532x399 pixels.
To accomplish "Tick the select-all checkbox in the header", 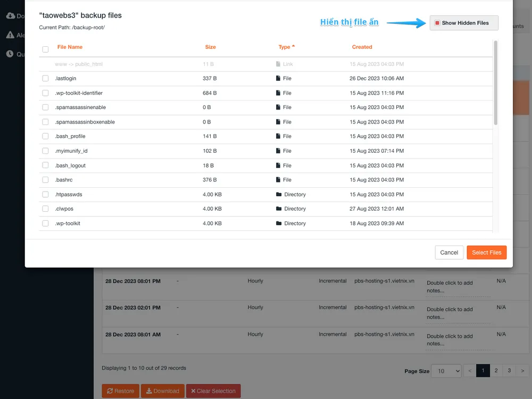I will tap(45, 49).
